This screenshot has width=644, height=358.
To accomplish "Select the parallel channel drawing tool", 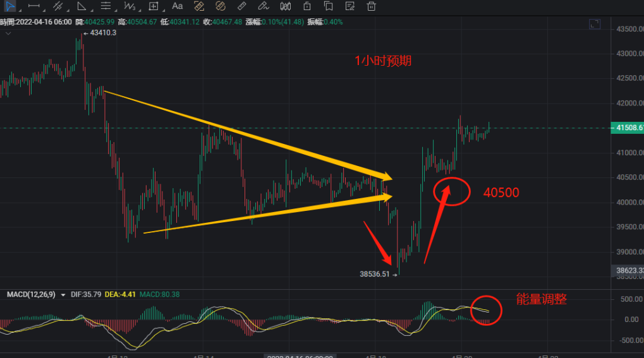I will (x=58, y=6).
